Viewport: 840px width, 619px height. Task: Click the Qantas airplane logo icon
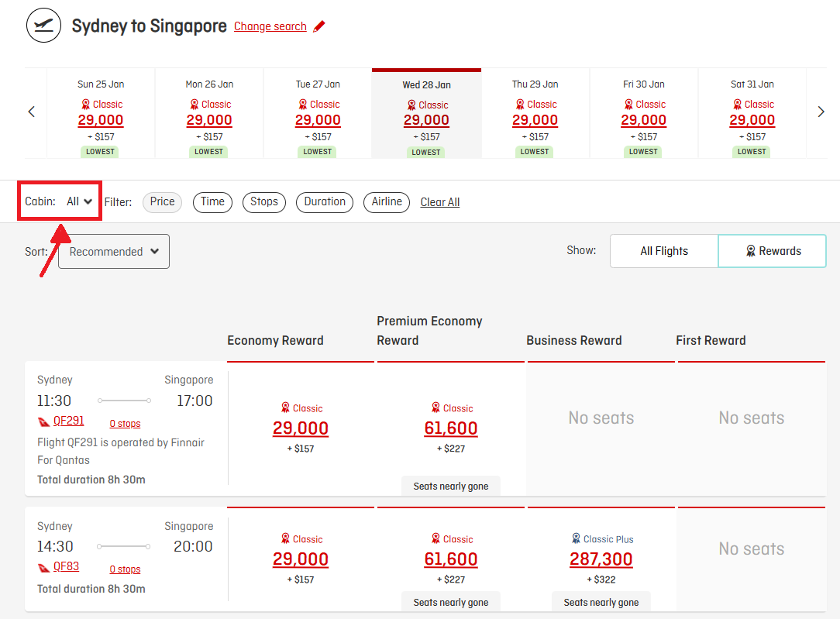click(x=43, y=25)
